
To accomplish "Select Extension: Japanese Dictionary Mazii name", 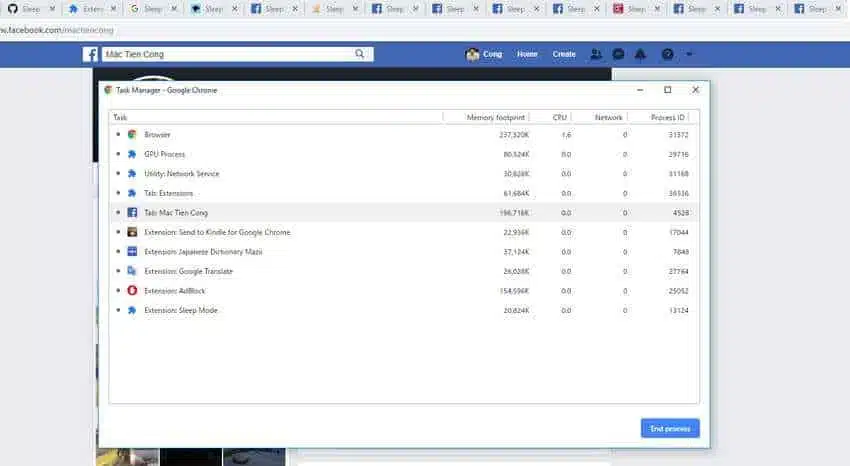I will click(x=203, y=252).
